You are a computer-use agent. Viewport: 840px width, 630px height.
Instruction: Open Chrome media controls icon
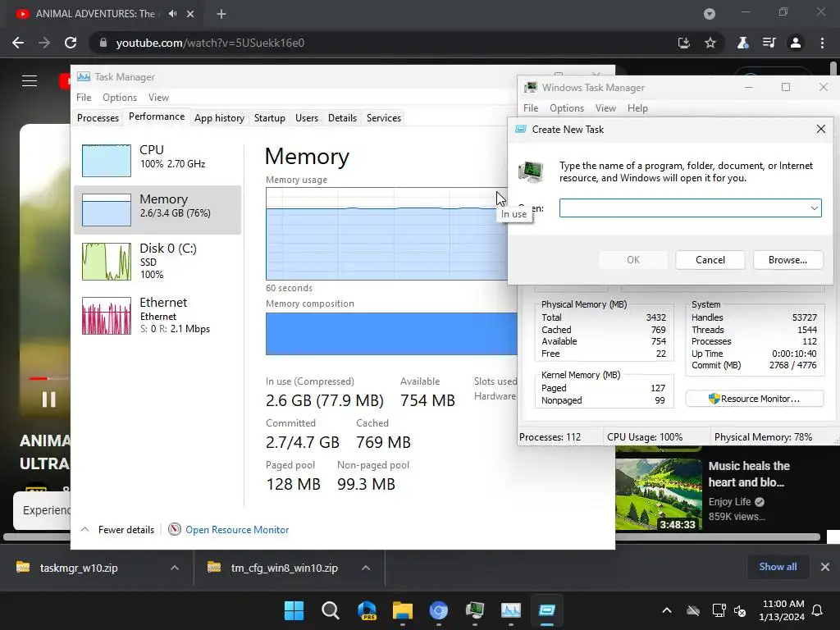tap(769, 43)
